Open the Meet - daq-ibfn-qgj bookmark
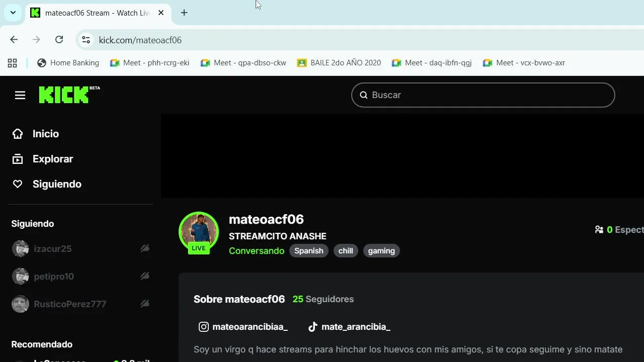The width and height of the screenshot is (644, 362). coord(432,63)
